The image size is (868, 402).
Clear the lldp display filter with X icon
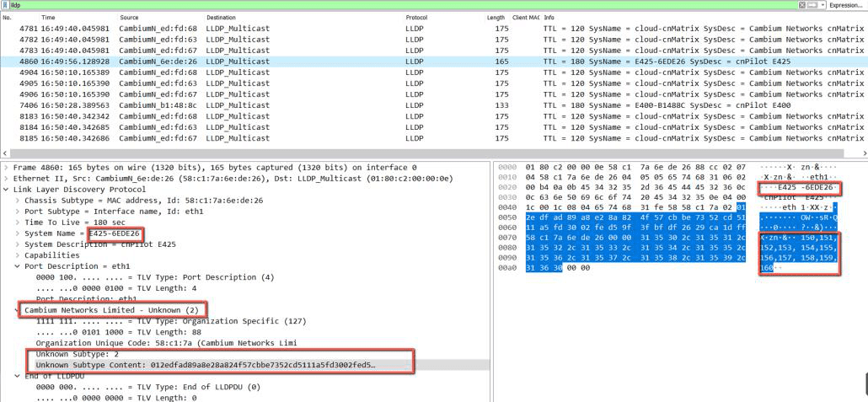801,4
